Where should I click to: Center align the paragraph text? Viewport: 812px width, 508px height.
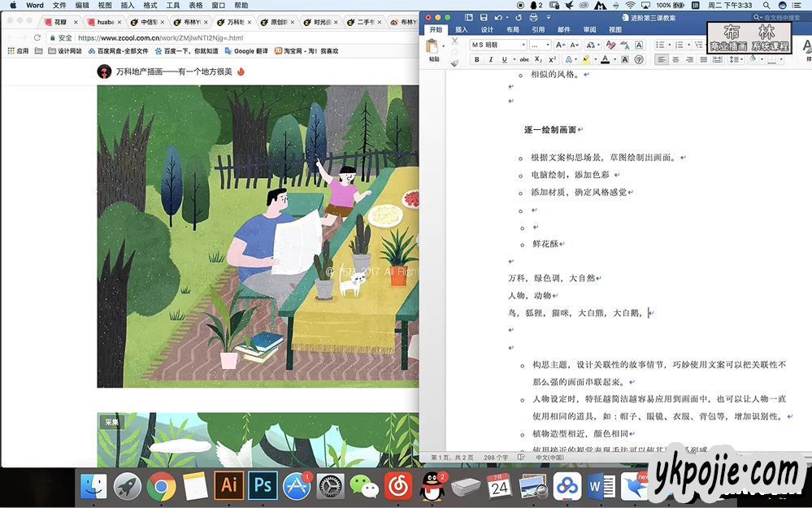[x=676, y=59]
